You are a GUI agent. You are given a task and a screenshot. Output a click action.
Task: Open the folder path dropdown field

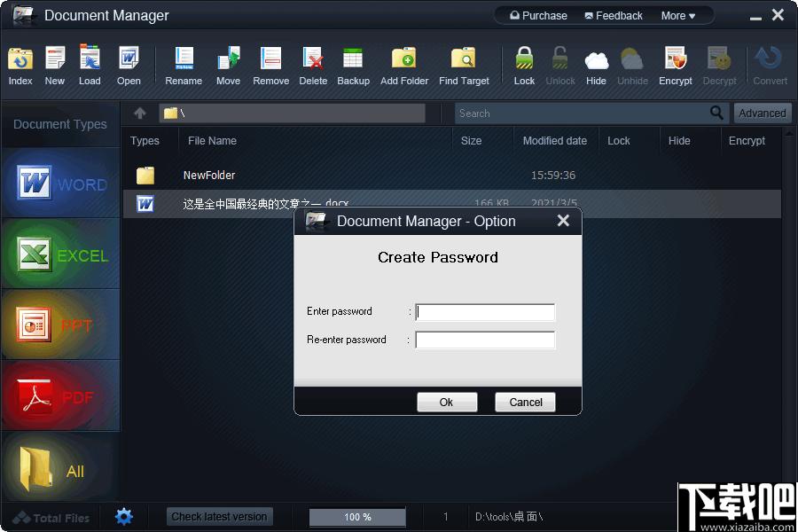[x=293, y=113]
